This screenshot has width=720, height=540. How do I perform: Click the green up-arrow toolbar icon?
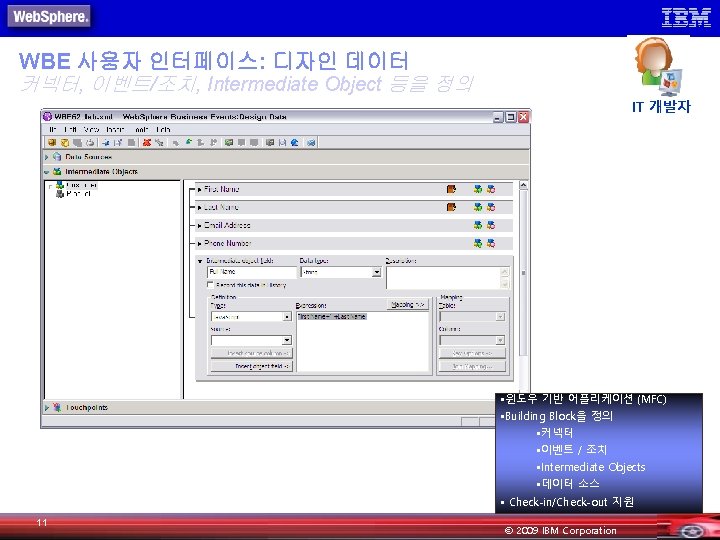[188, 143]
